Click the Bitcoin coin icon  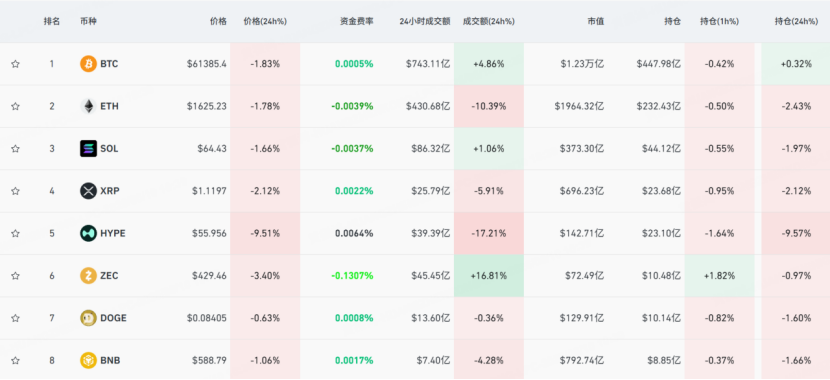[88, 64]
